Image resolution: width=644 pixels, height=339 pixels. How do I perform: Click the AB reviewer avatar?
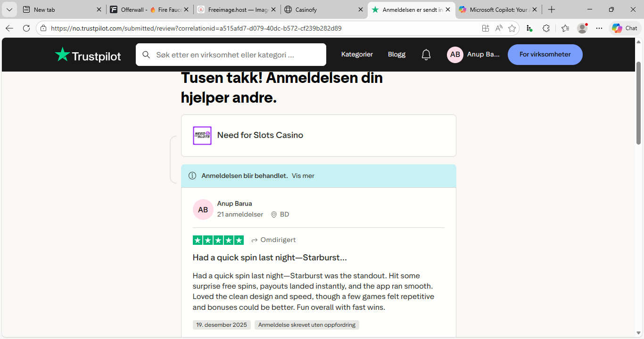coord(203,210)
